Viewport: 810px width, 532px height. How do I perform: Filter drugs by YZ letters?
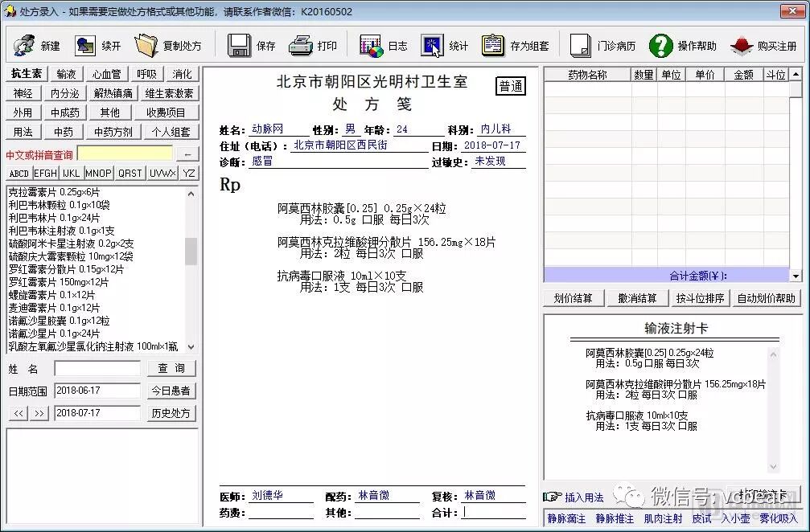click(x=189, y=174)
